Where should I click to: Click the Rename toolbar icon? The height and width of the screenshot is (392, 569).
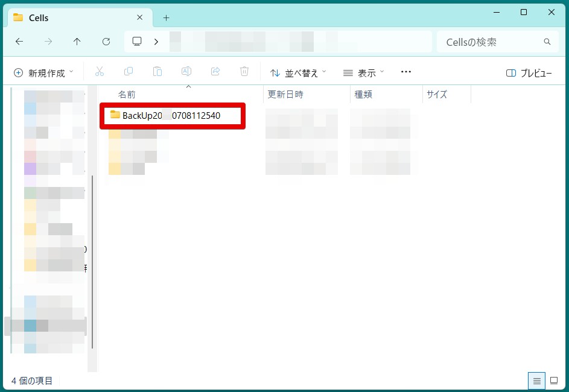click(186, 71)
